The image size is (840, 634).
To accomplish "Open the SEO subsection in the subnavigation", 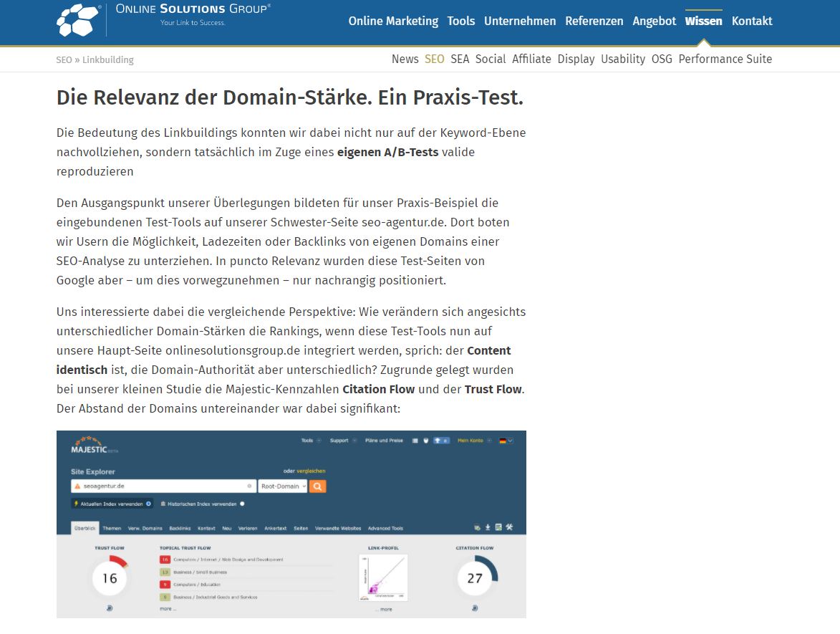I will pyautogui.click(x=435, y=59).
